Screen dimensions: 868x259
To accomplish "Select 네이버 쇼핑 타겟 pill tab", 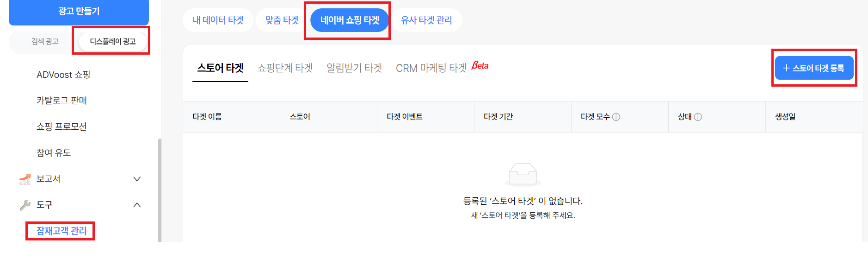I will tap(350, 20).
